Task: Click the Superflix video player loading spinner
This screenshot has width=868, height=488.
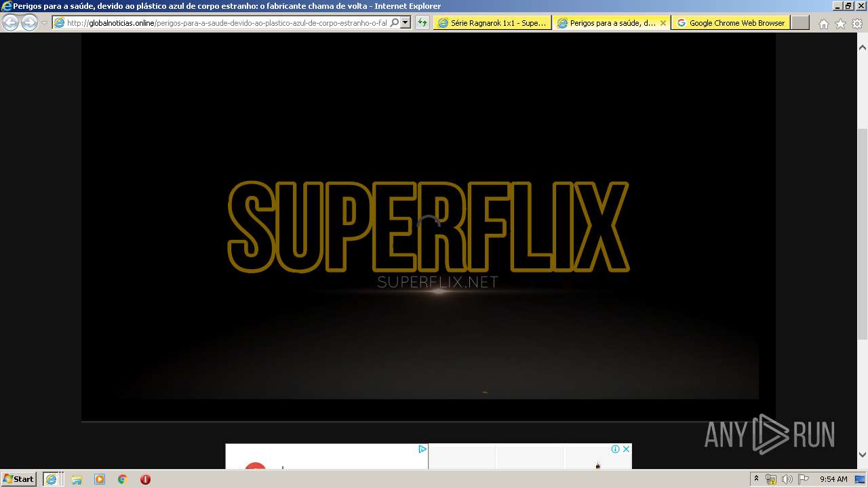Action: point(429,226)
